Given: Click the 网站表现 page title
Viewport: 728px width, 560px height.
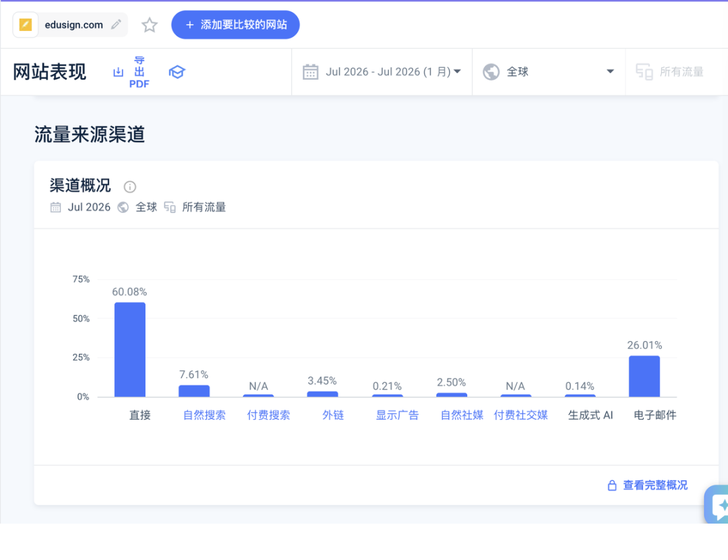Looking at the screenshot, I should (x=50, y=72).
